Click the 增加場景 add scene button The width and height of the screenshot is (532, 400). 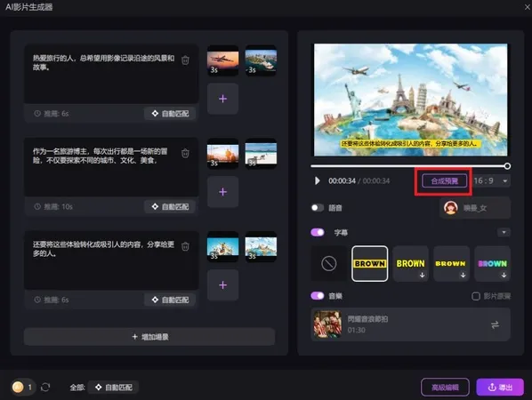149,337
